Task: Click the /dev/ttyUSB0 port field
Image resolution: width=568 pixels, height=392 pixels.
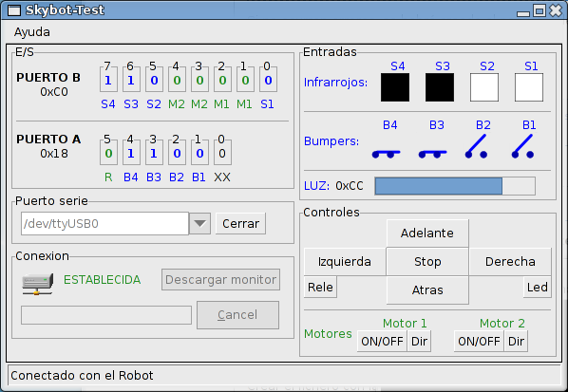Action: coord(104,224)
